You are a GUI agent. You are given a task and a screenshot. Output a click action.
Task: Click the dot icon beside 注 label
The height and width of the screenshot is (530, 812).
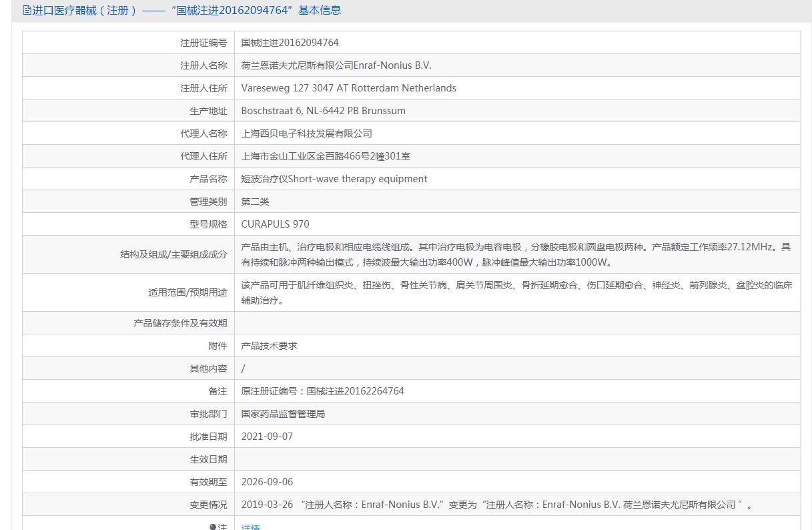click(x=213, y=527)
